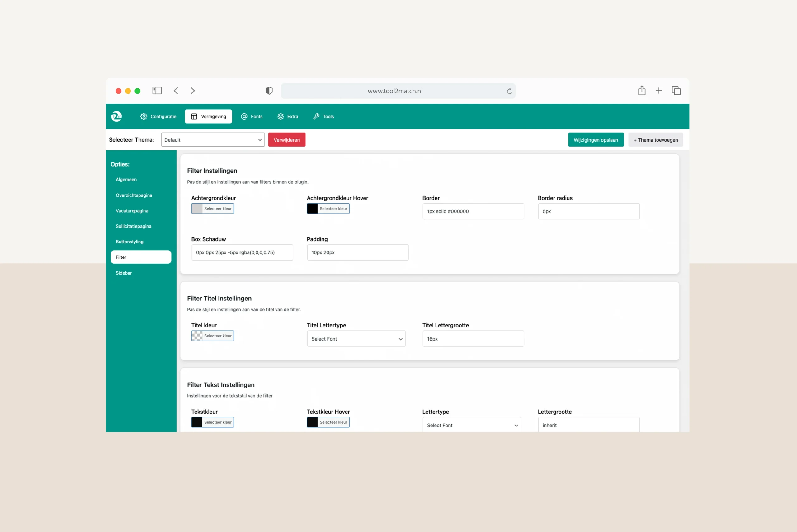Click the Tool2Match logo icon
The image size is (797, 532).
116,116
